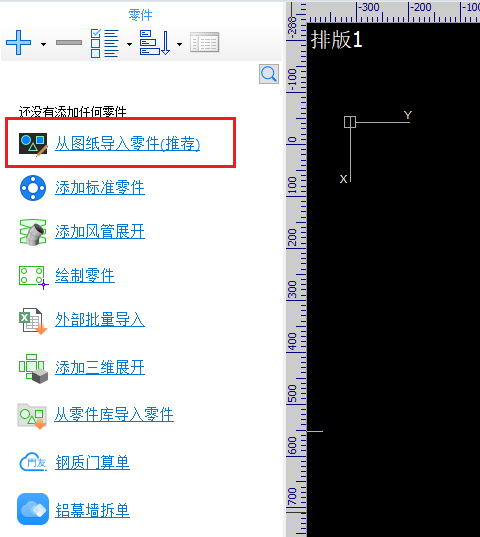Click the table list view icon

click(x=204, y=42)
